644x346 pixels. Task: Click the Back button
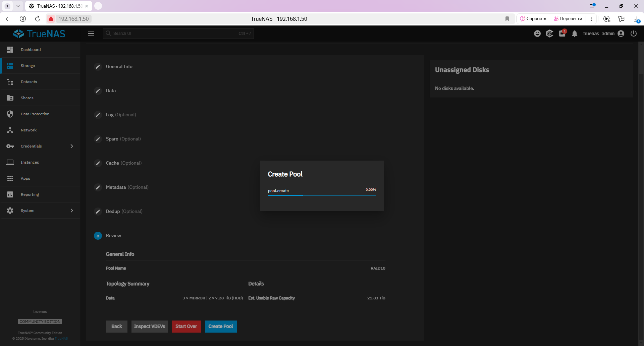tap(117, 326)
